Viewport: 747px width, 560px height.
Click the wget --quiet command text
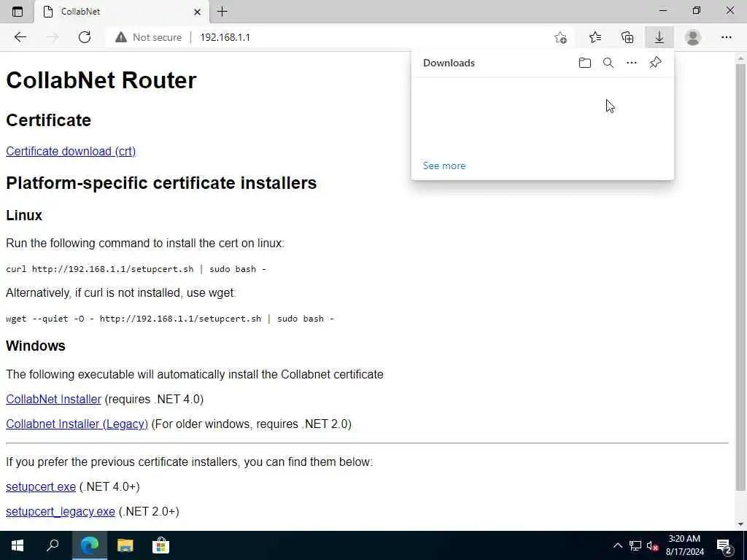click(170, 319)
